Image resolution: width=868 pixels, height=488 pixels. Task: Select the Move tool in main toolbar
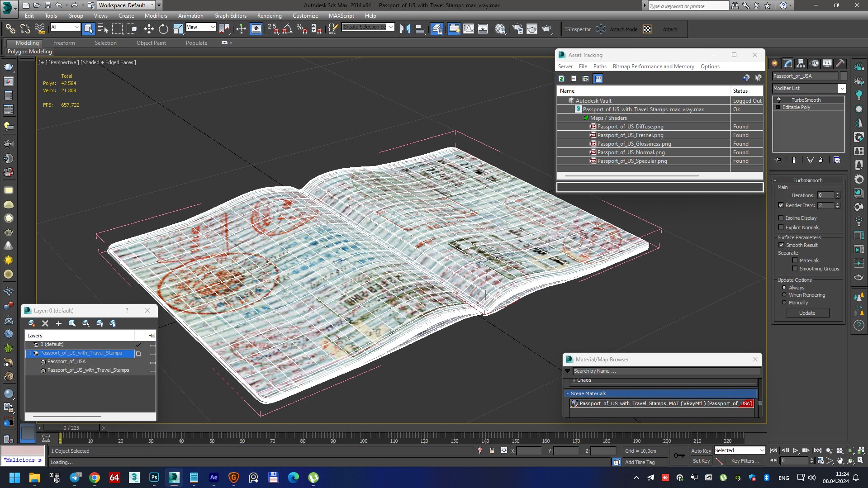[149, 29]
